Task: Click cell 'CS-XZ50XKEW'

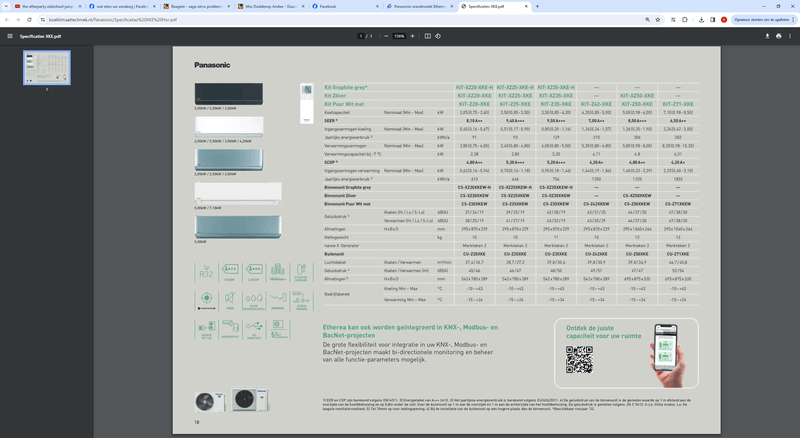Action: point(637,196)
